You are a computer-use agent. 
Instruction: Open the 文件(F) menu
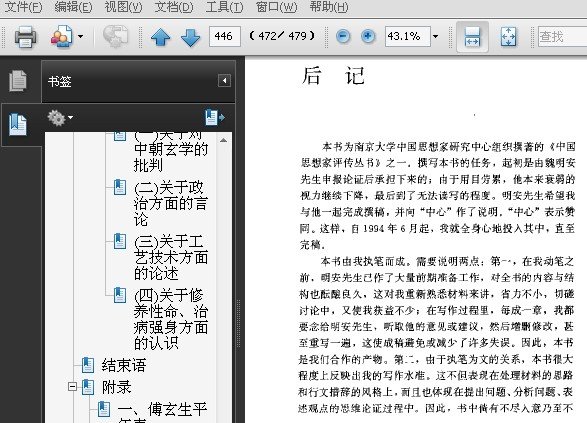click(23, 7)
